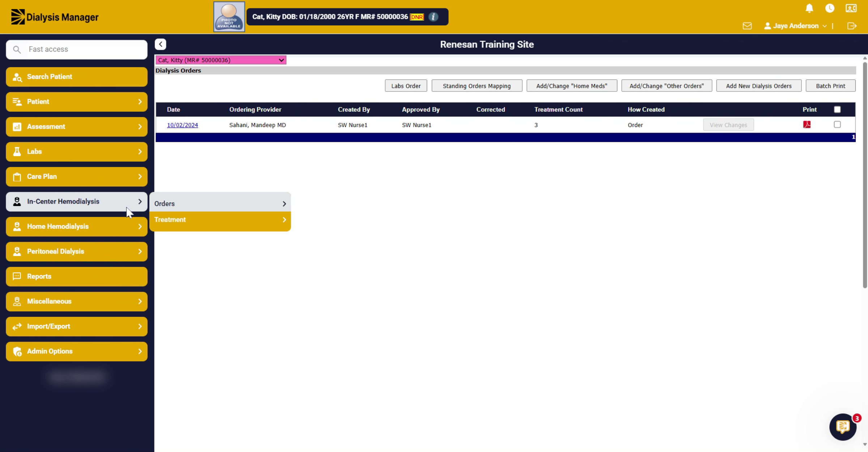Open the mail envelope icon
868x452 pixels.
[747, 26]
